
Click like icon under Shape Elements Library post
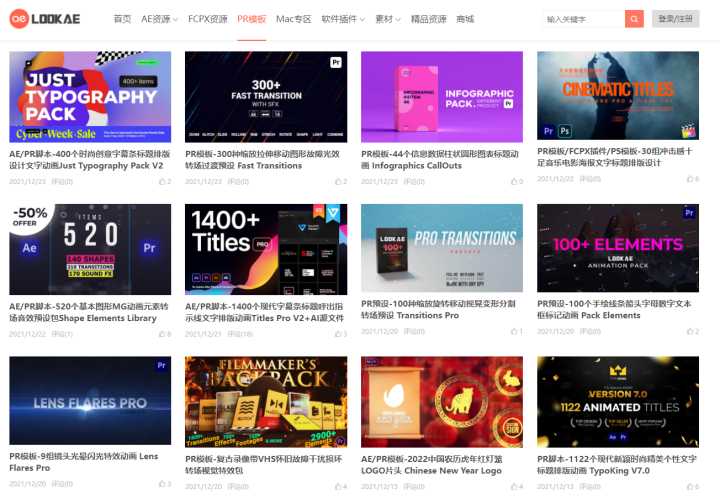click(x=162, y=334)
